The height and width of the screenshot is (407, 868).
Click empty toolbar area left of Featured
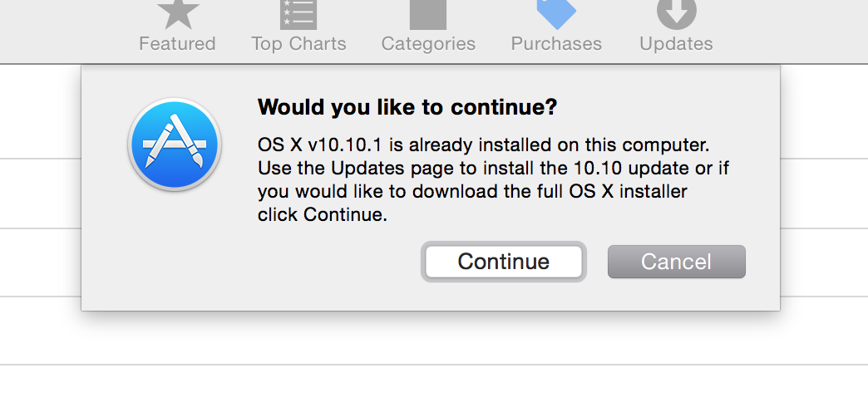tap(67, 31)
